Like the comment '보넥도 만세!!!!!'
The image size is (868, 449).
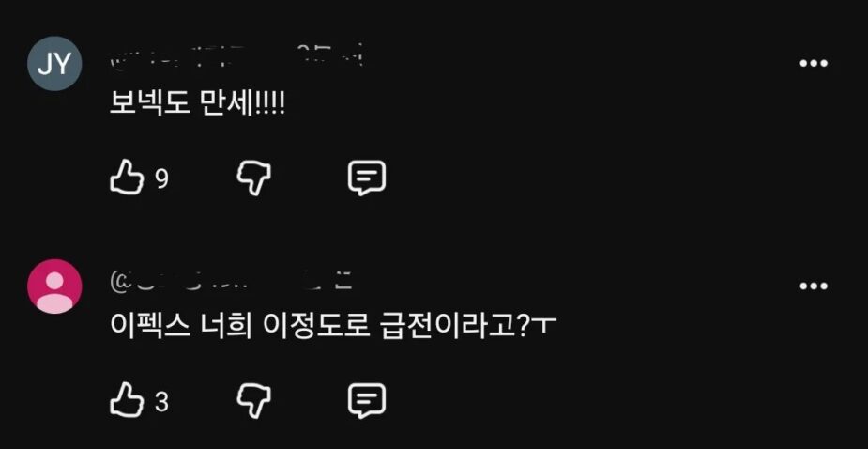[127, 178]
